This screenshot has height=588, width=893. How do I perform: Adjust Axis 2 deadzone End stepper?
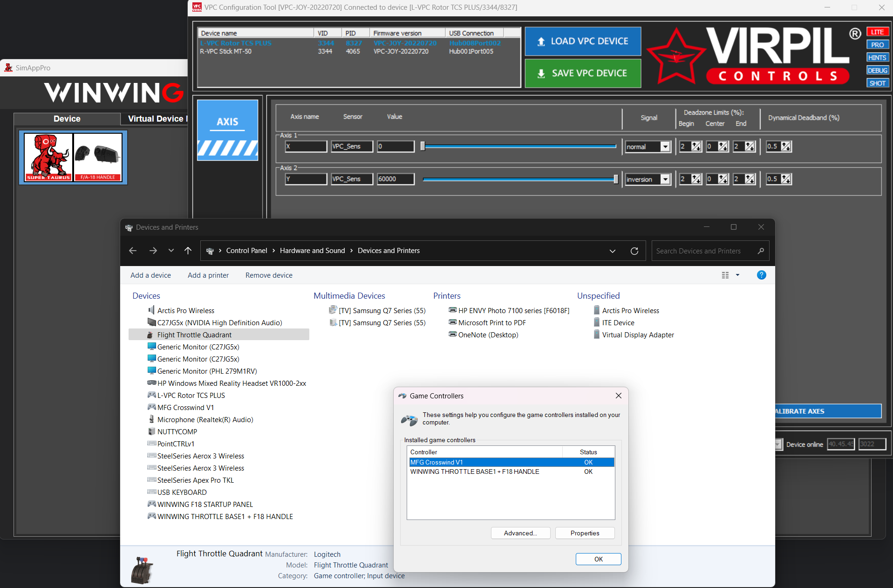750,179
